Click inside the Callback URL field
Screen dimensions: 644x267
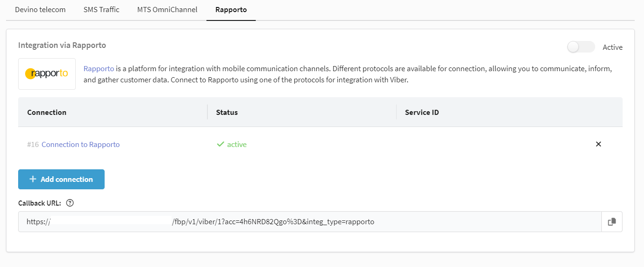point(310,222)
